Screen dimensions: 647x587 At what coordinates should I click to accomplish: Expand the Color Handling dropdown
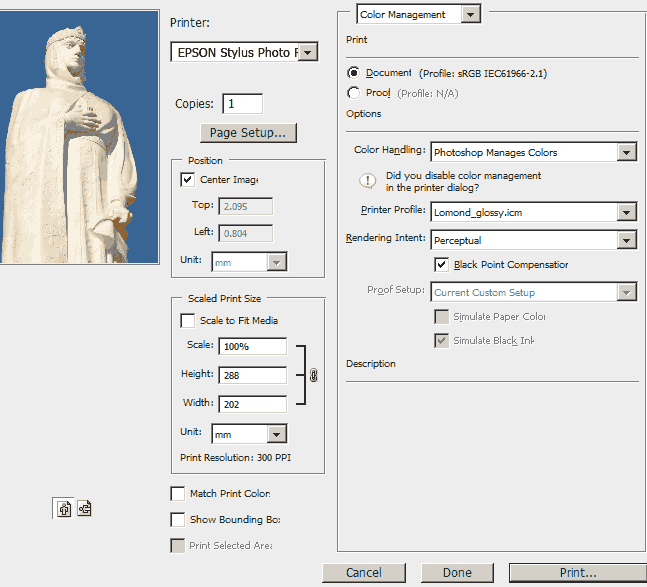click(626, 152)
